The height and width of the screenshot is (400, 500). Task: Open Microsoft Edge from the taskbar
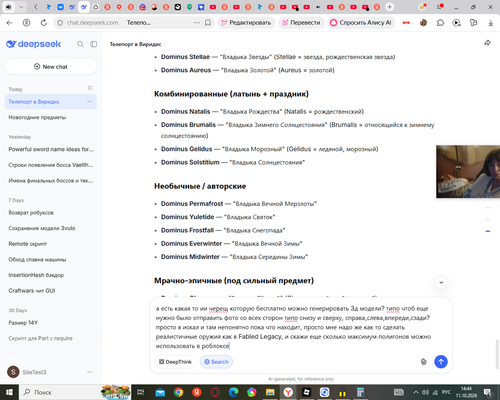point(233,392)
